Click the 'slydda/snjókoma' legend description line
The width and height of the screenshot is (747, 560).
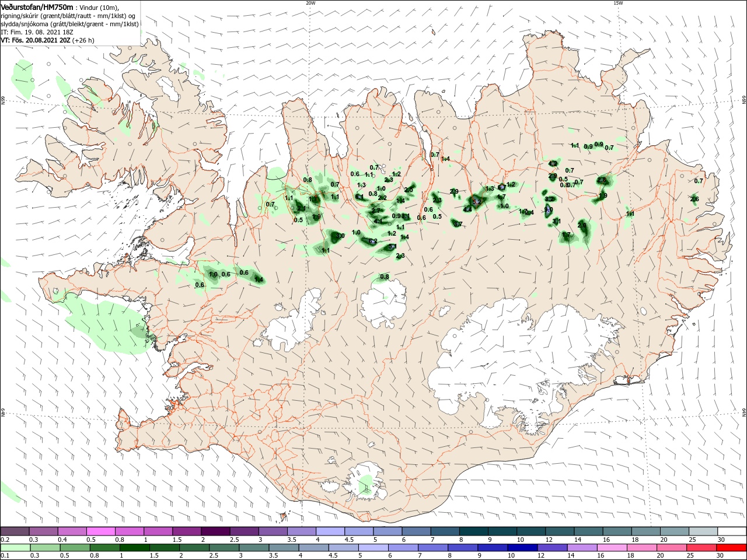tap(69, 24)
